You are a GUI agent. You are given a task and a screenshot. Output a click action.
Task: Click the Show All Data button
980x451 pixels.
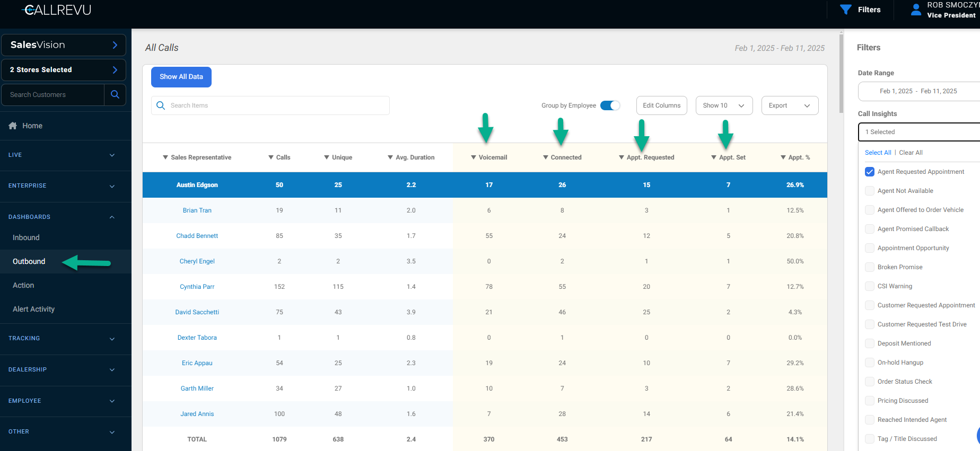181,77
